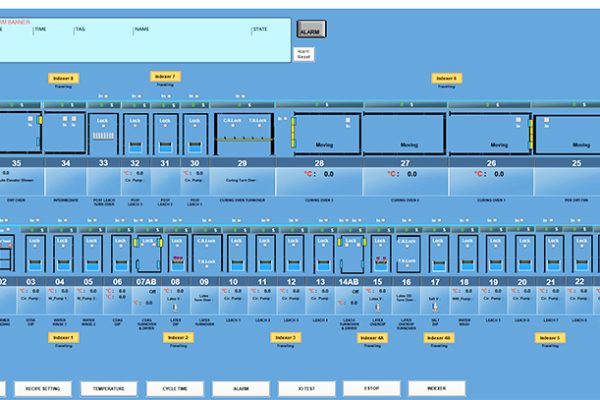Click the station 13 leach tank graphic
Viewport: 600px width, 400px height.
(323, 254)
